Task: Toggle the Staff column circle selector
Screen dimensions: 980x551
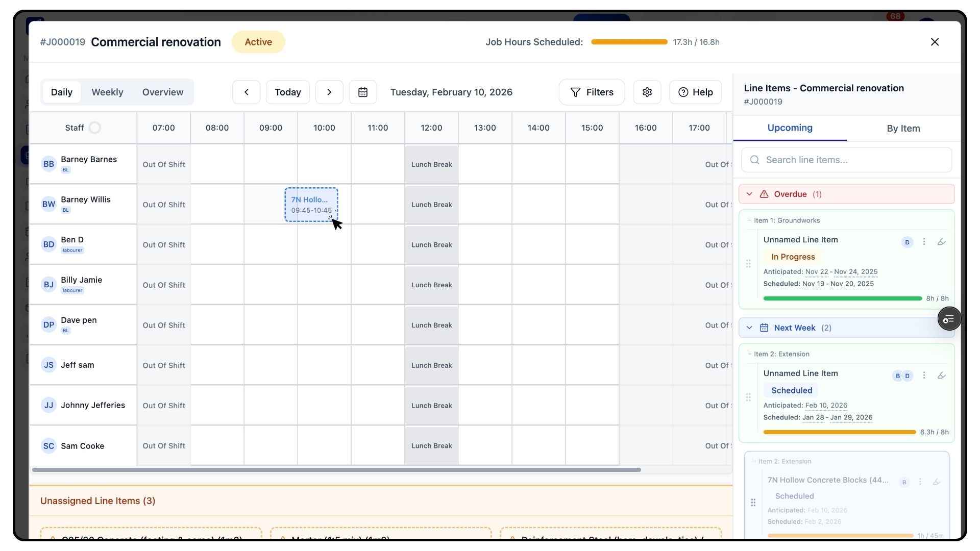Action: [94, 128]
